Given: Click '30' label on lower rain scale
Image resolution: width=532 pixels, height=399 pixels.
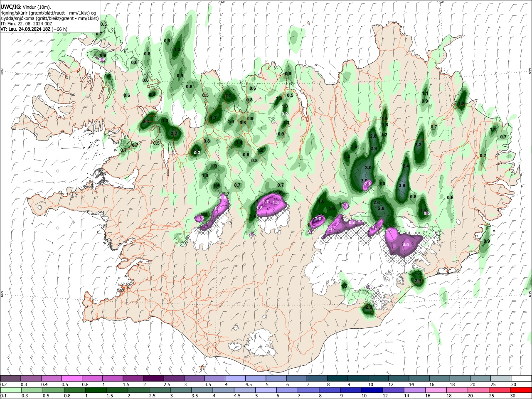Looking at the screenshot, I should pyautogui.click(x=514, y=396).
